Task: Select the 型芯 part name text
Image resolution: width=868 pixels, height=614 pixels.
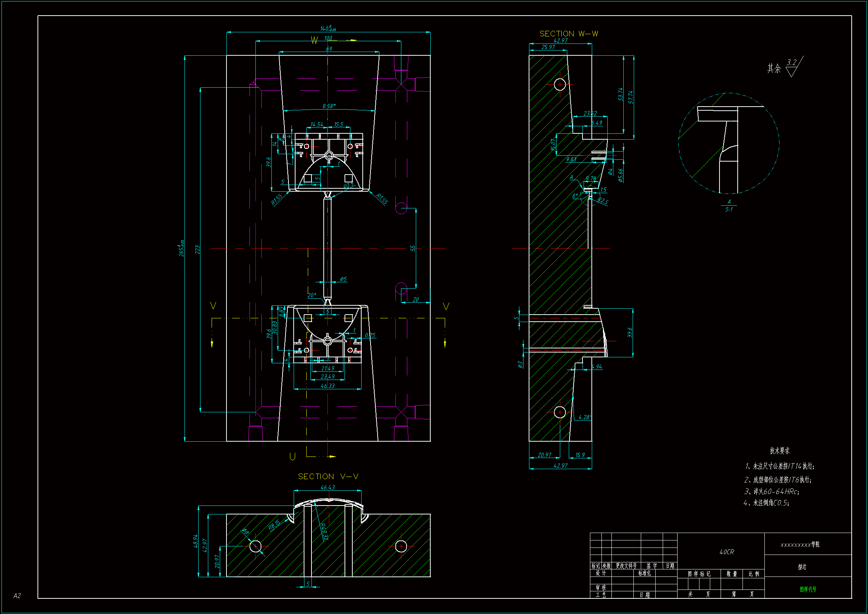Action: [802, 567]
